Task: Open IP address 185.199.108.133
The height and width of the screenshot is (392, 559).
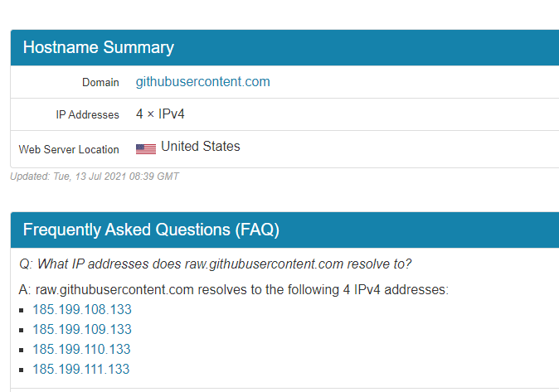Action: [82, 310]
